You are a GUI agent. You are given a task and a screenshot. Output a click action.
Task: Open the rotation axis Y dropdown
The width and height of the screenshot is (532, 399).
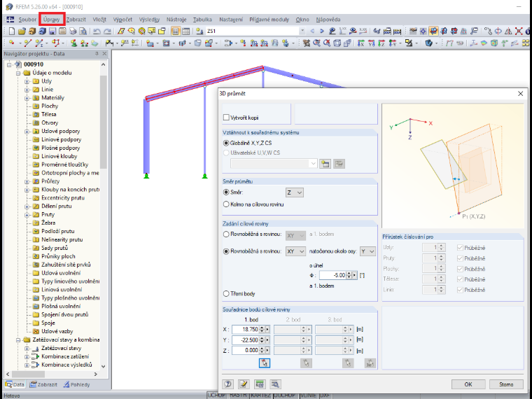pyautogui.click(x=367, y=251)
